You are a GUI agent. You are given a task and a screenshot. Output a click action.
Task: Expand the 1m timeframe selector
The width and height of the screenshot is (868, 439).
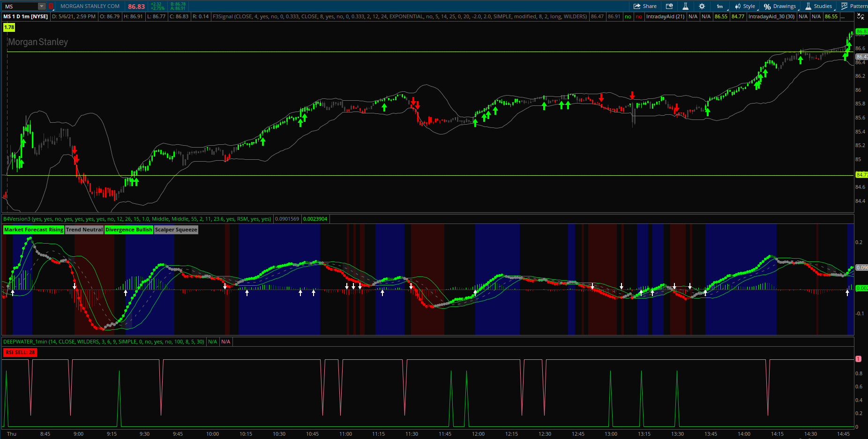pyautogui.click(x=720, y=6)
